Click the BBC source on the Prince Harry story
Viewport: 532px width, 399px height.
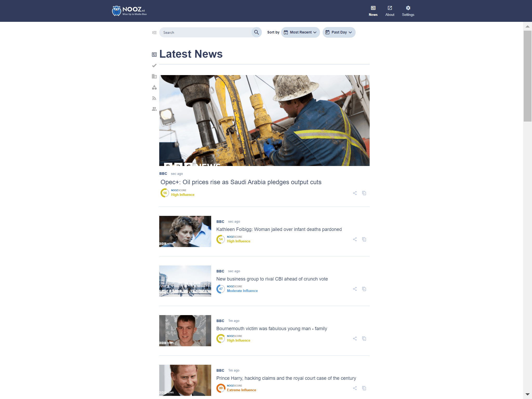pyautogui.click(x=220, y=370)
